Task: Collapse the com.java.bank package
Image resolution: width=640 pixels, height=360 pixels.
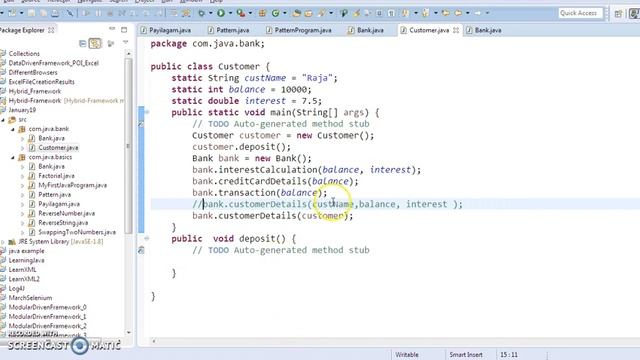Action: tap(13, 129)
